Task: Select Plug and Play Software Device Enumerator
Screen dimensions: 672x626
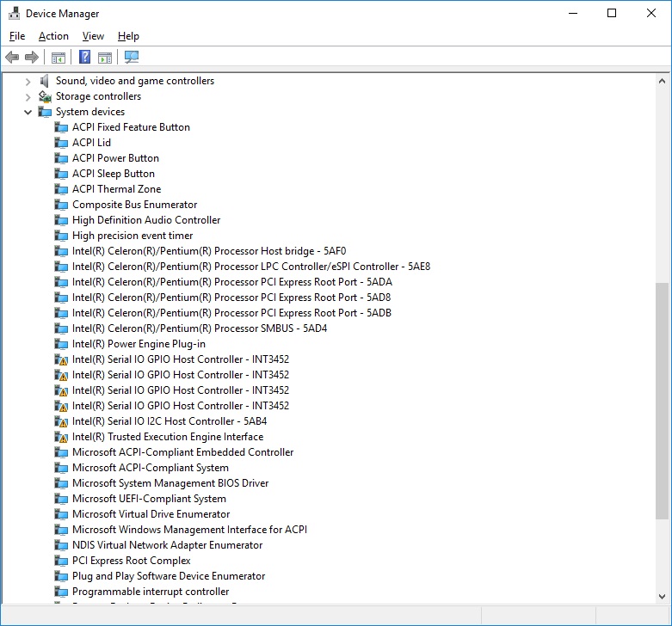Action: [169, 576]
